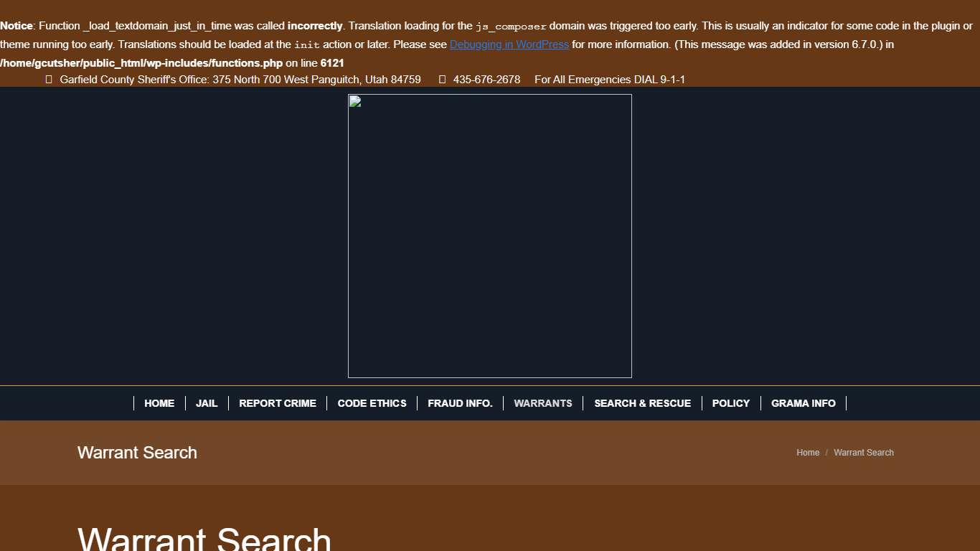Click the phone icon before 435-676-2678
The image size is (980, 551).
(442, 80)
